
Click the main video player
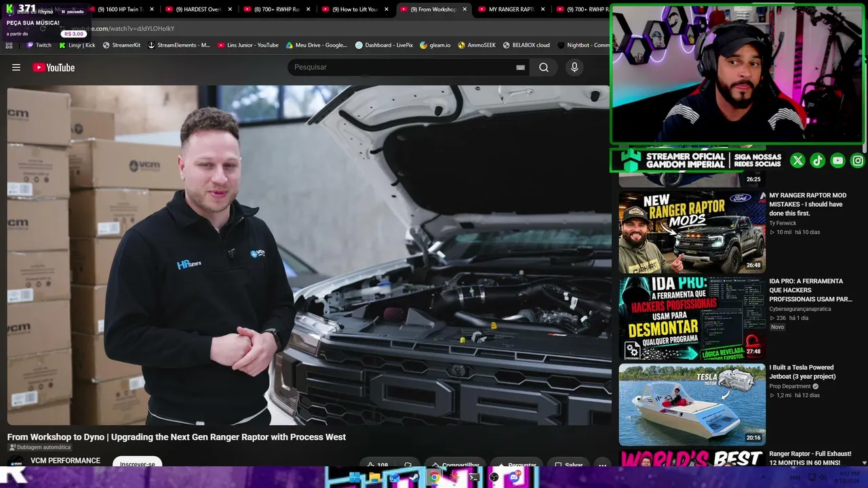click(x=309, y=255)
